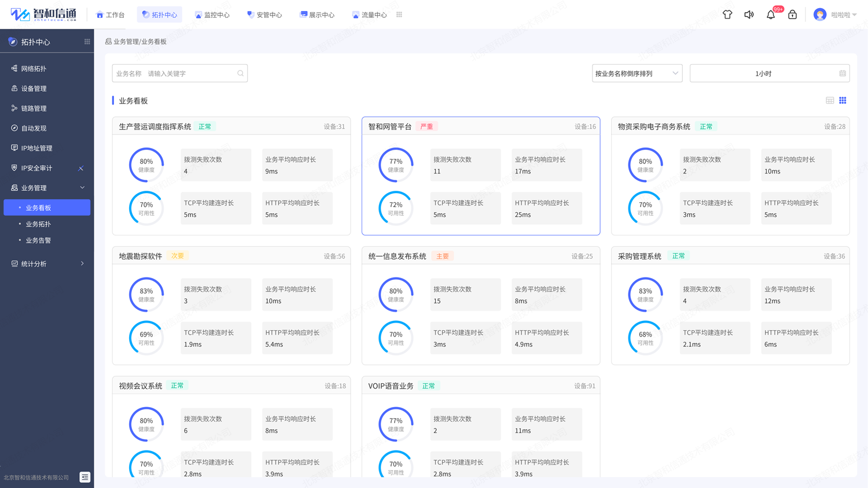
Task: Click 设备:56 on 地震勘探软件 card
Action: tap(334, 256)
